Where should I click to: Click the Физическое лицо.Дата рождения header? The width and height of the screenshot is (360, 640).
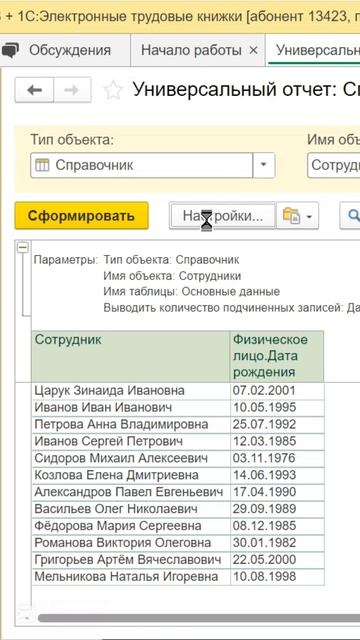277,356
